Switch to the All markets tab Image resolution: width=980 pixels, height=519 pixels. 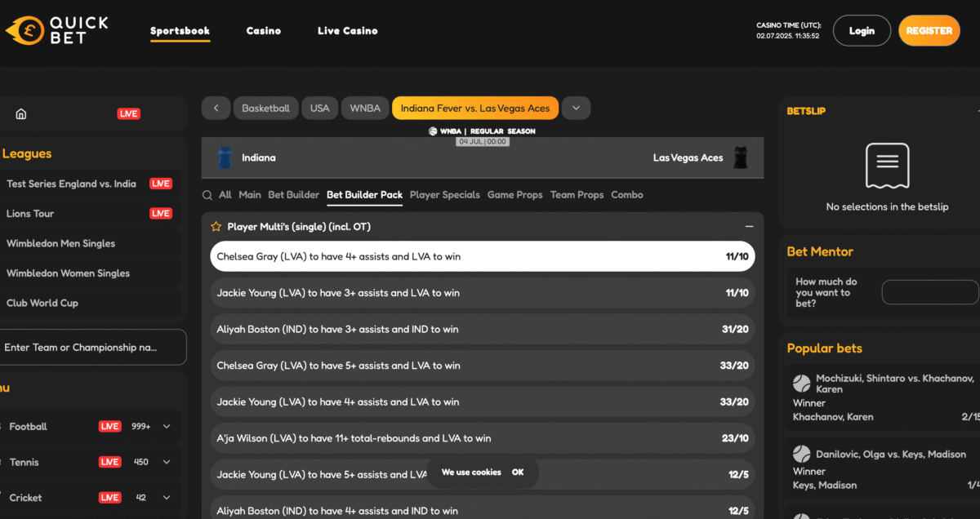[225, 195]
